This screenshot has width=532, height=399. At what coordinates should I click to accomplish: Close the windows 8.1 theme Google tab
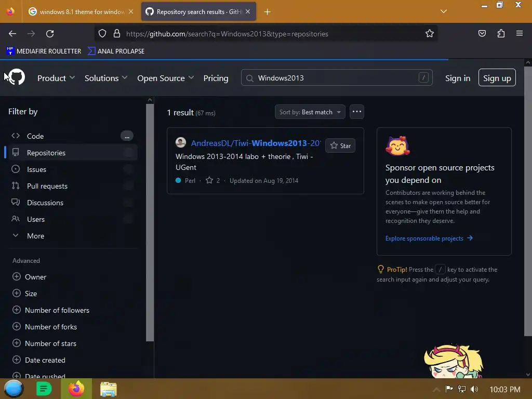131,12
